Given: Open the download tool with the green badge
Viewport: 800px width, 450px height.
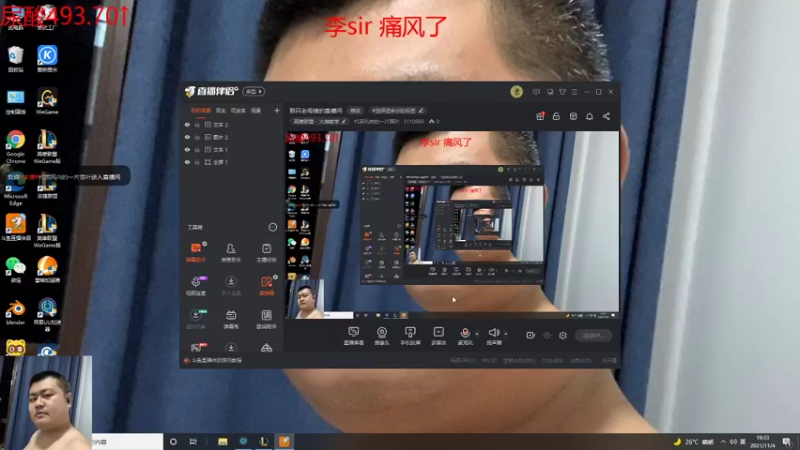Looking at the screenshot, I should [196, 319].
